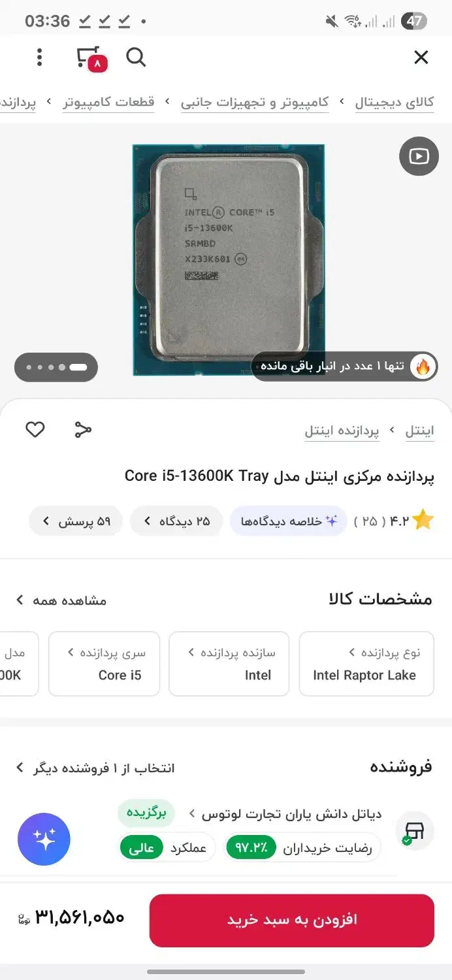
Task: Open the AI assistant sparkle button
Action: coord(44,840)
